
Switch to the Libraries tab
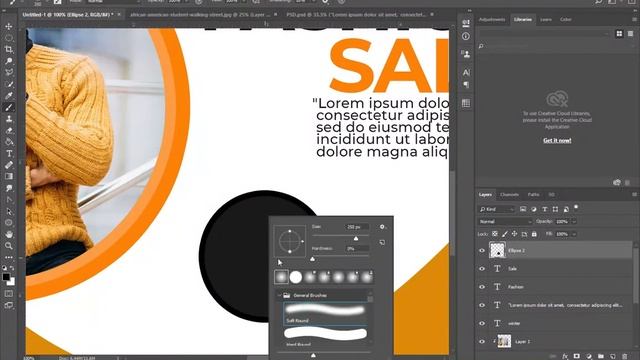click(523, 19)
